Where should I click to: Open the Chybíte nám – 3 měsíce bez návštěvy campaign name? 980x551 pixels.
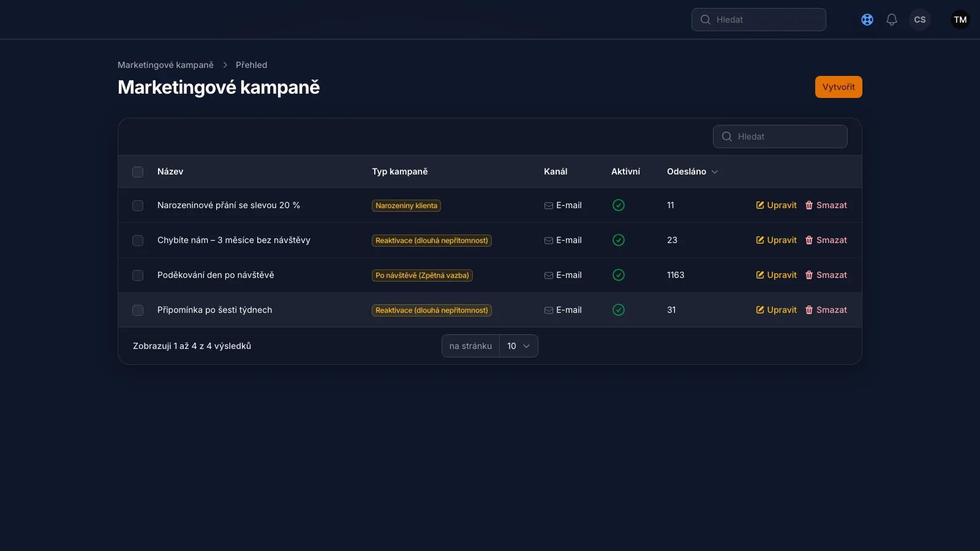click(234, 240)
